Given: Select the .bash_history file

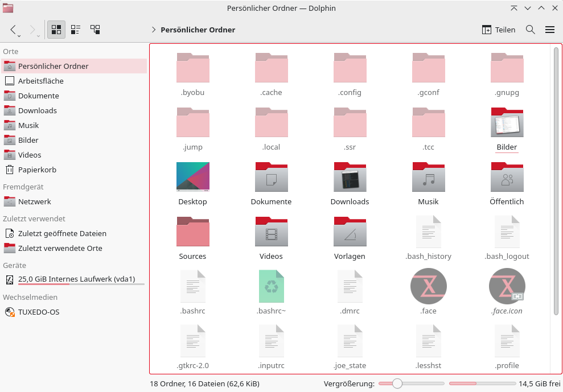Looking at the screenshot, I should point(428,232).
